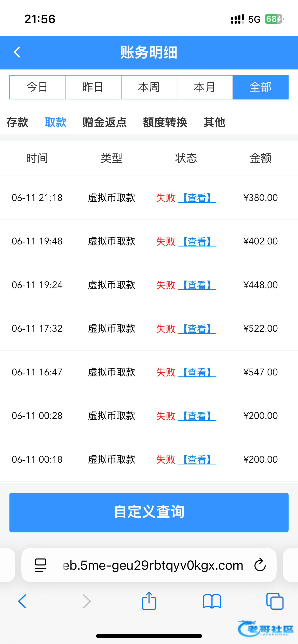This screenshot has height=644, width=298.
Task: Open Safari bookmarks book icon
Action: tap(212, 601)
